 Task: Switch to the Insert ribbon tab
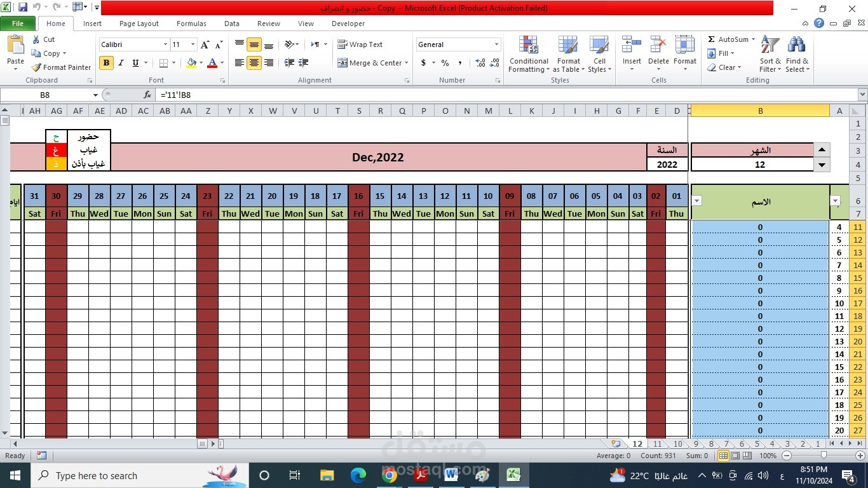pos(92,24)
